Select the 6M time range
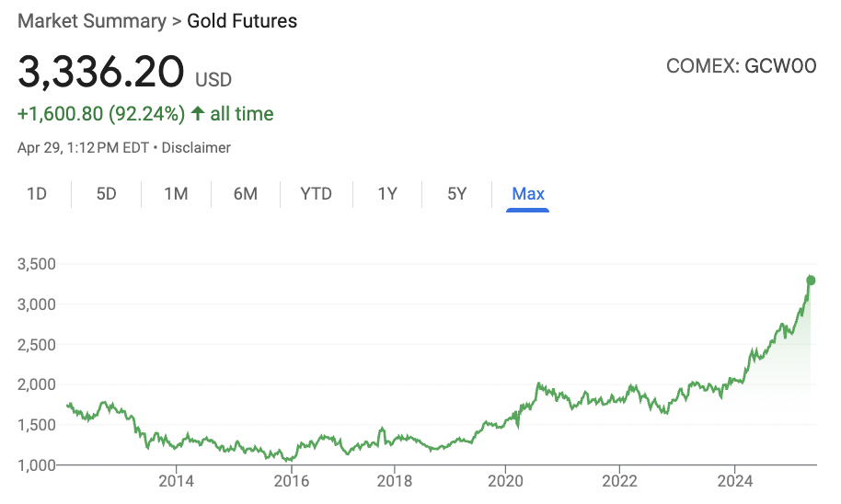 tap(245, 193)
